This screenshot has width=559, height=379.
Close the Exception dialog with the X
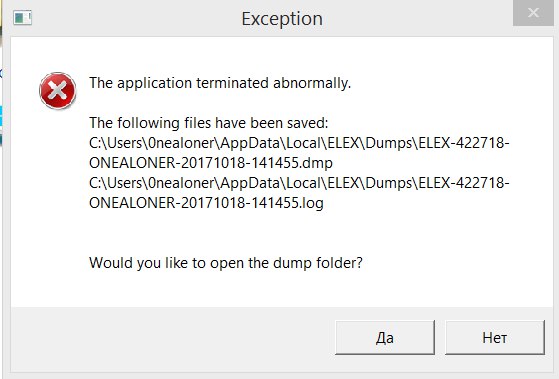pyautogui.click(x=533, y=13)
